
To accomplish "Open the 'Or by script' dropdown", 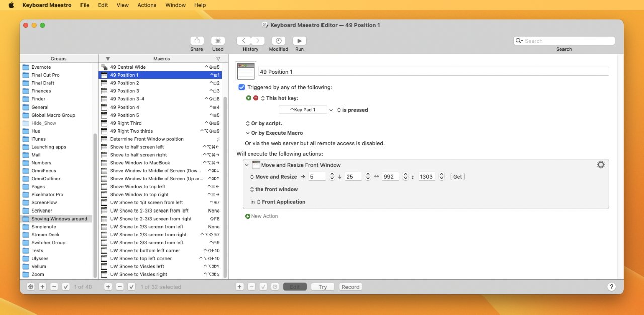I will click(x=247, y=123).
